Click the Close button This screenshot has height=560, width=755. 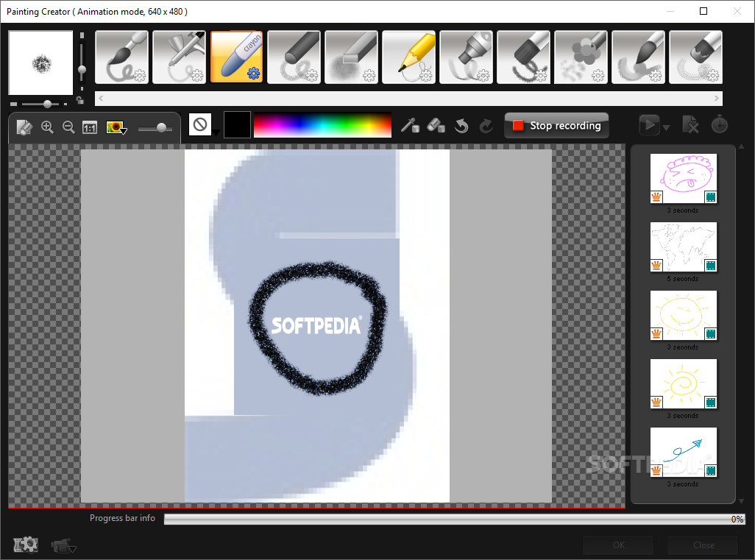pos(703,545)
